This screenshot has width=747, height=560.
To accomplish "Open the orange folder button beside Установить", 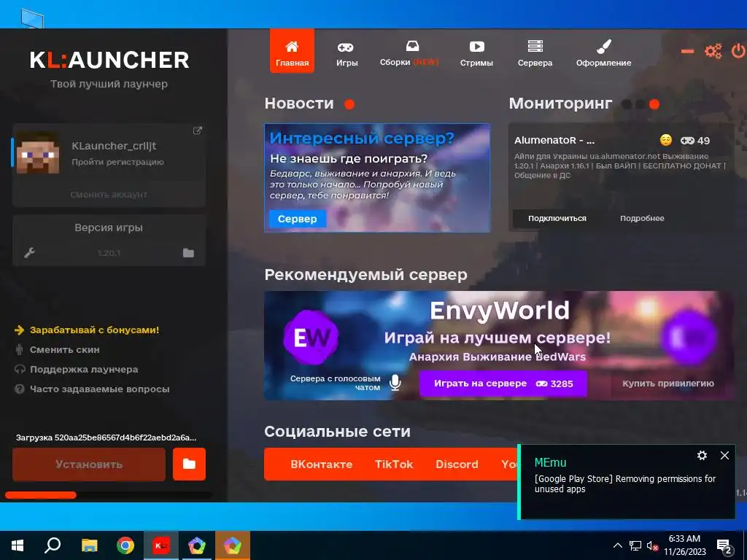I will click(189, 464).
